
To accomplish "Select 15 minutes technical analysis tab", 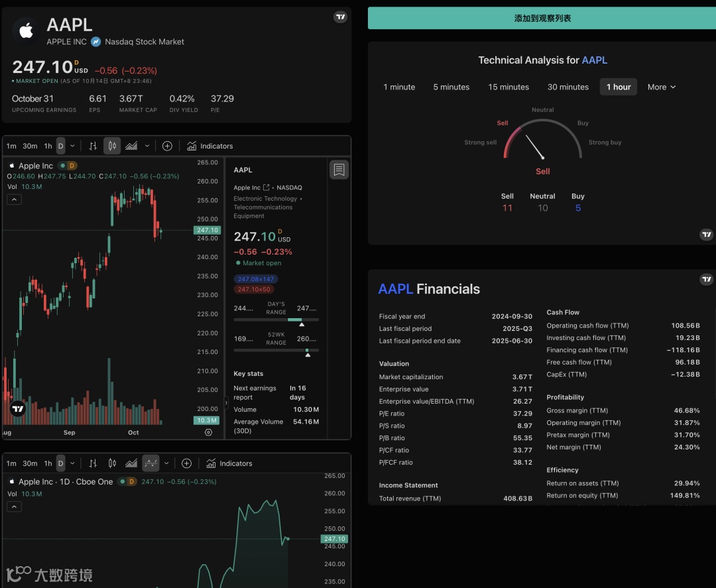I will pyautogui.click(x=508, y=88).
